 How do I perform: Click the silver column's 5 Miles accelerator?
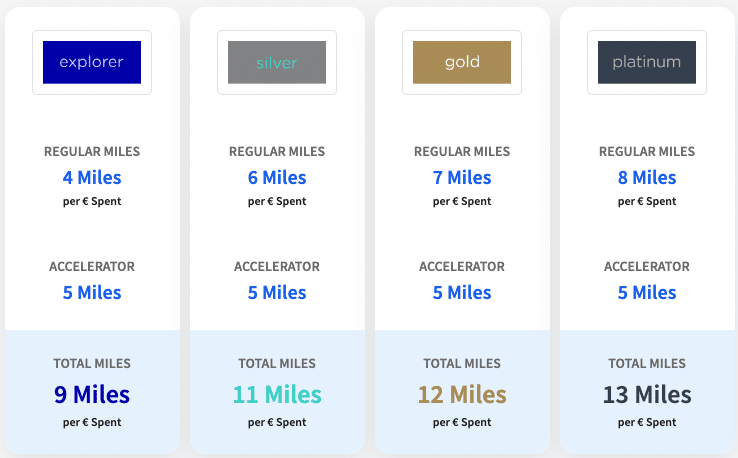pos(277,293)
